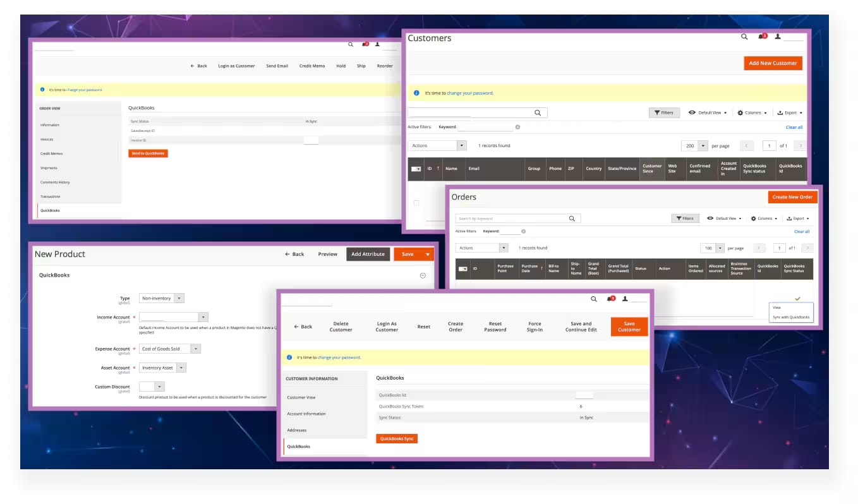Select View in the Orders action menu
This screenshot has height=504, width=858.
click(777, 308)
